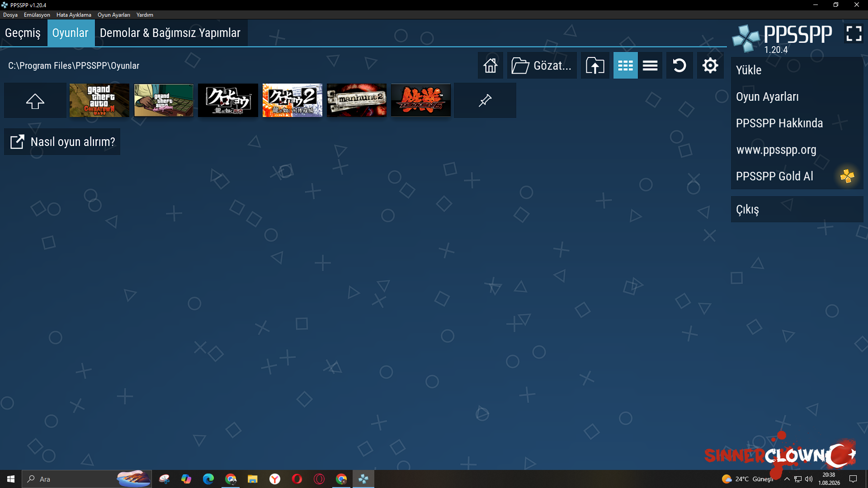Screen dimensions: 868x488
Task: Visit www.ppsspp.org
Action: point(797,150)
